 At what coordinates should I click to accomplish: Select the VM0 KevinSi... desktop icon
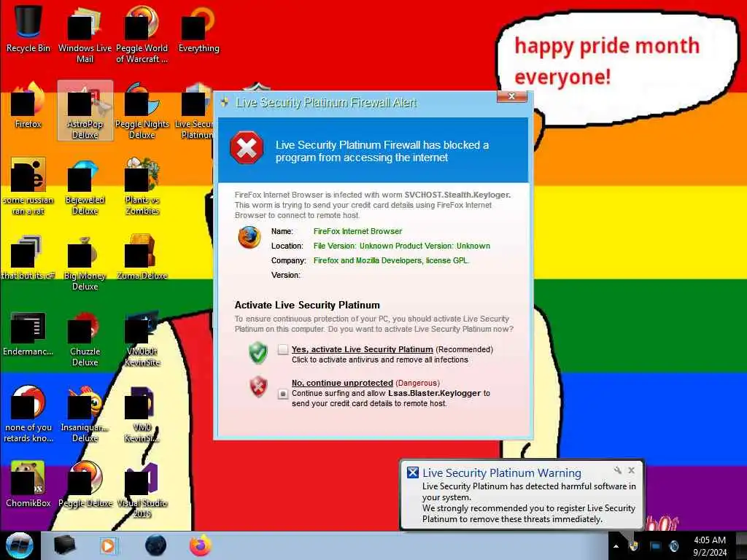(x=142, y=414)
